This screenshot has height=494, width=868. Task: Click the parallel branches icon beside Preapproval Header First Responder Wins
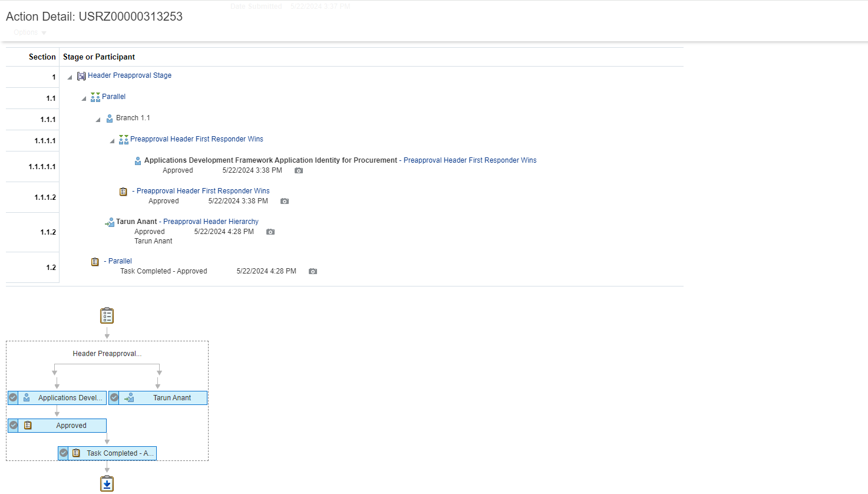123,139
